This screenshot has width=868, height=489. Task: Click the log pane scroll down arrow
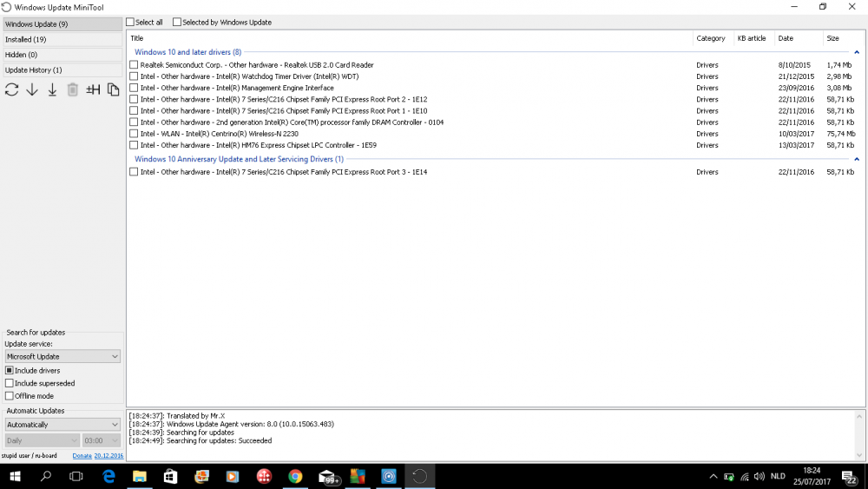(x=859, y=455)
